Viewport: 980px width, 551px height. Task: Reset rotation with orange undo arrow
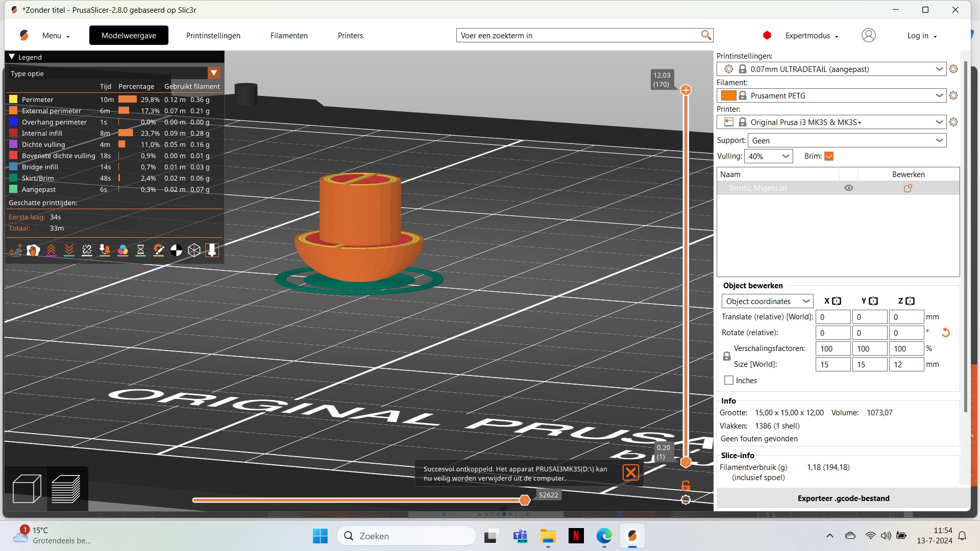point(945,333)
